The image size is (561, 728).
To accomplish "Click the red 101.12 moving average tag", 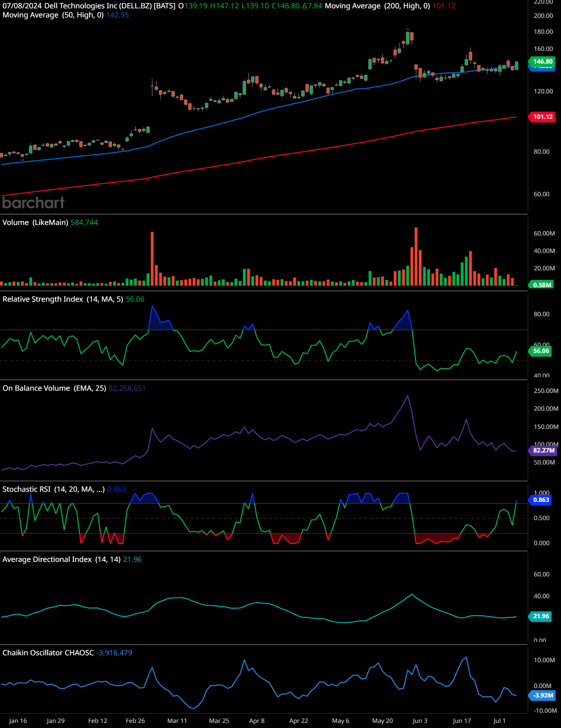I will (x=542, y=117).
